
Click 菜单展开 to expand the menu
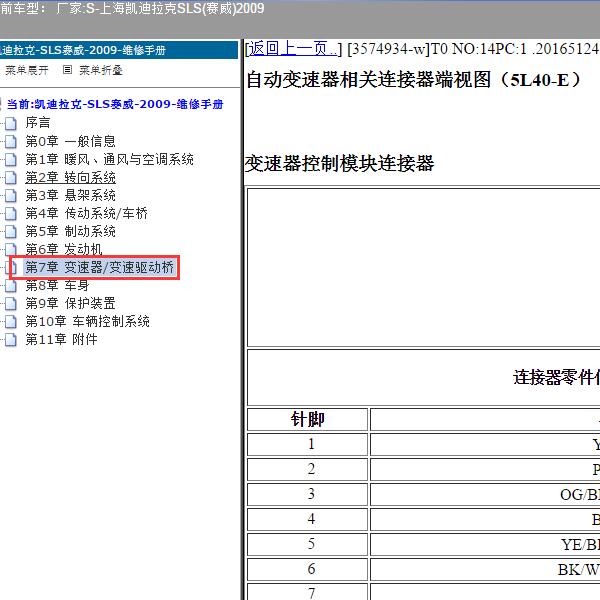point(26,70)
